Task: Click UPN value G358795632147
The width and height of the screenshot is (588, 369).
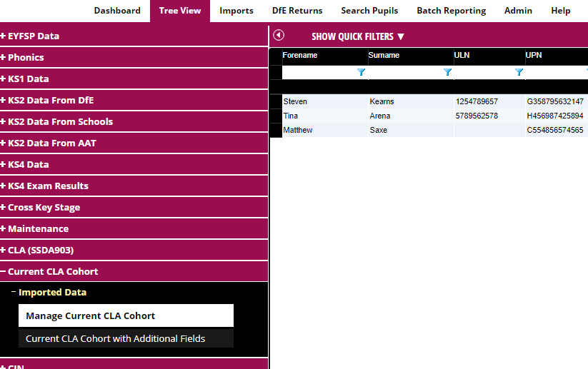Action: click(557, 101)
